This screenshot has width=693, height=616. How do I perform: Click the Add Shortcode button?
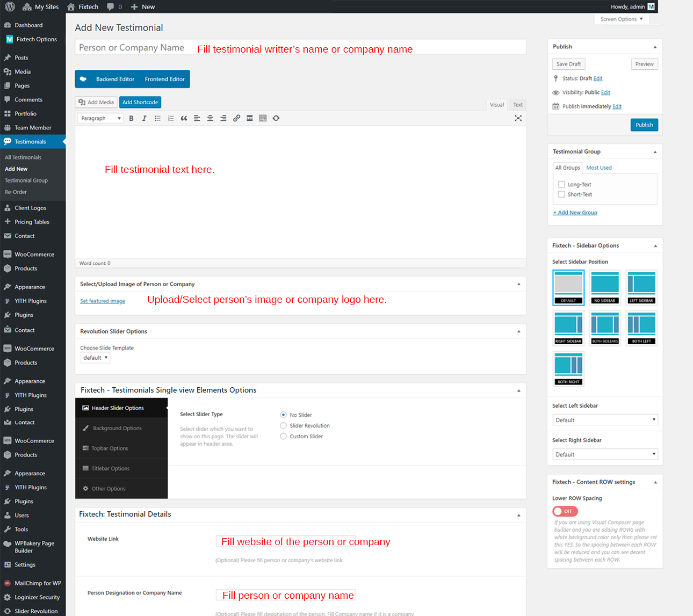[140, 102]
